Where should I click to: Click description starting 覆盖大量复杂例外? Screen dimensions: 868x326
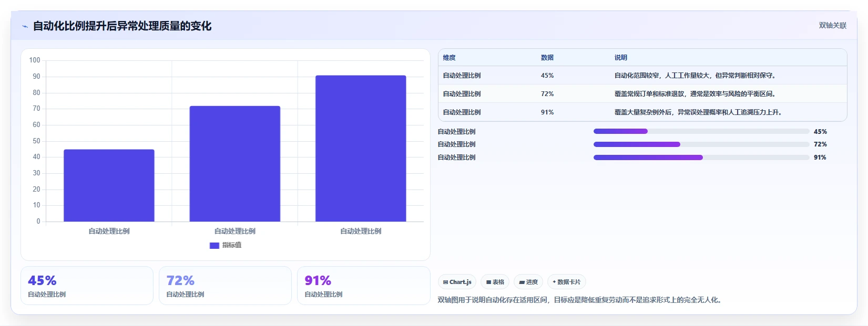(x=698, y=112)
